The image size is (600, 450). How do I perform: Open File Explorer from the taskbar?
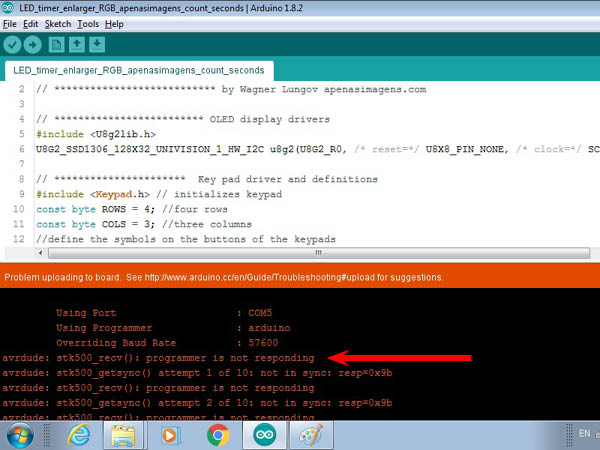tap(123, 435)
